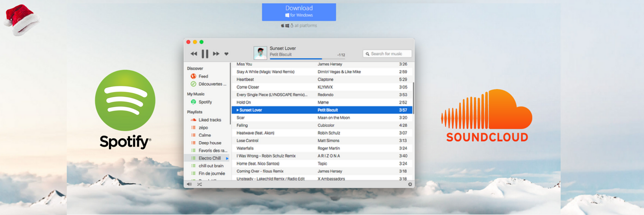644x215 pixels.
Task: Click the Matt Simons artist cell
Action: point(328,141)
